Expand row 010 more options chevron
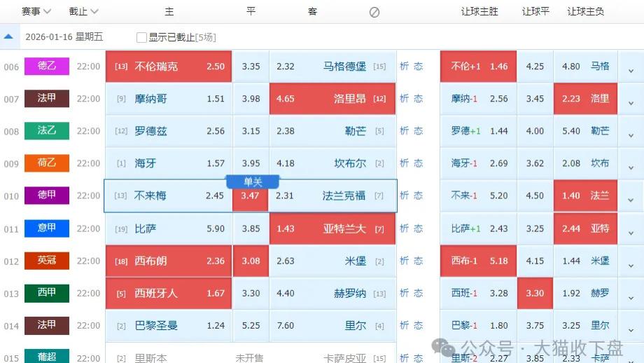The width and height of the screenshot is (644, 363). click(x=631, y=200)
